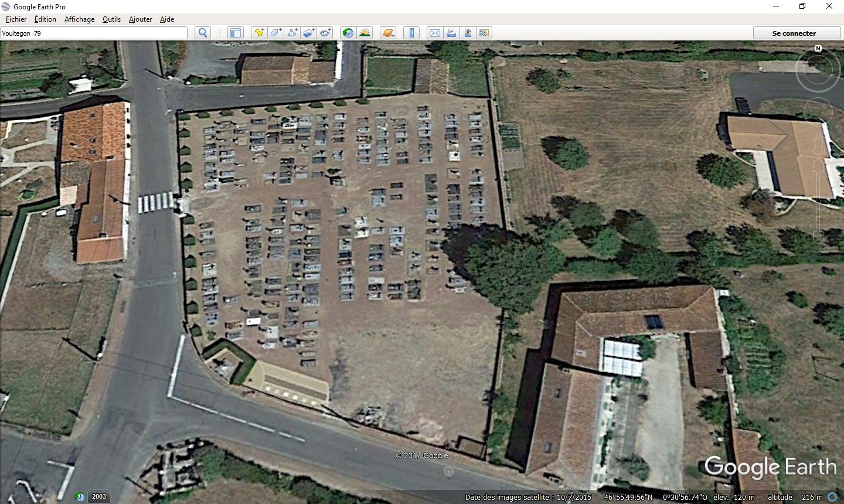
Task: Record a tour with camera icon
Action: point(325,33)
